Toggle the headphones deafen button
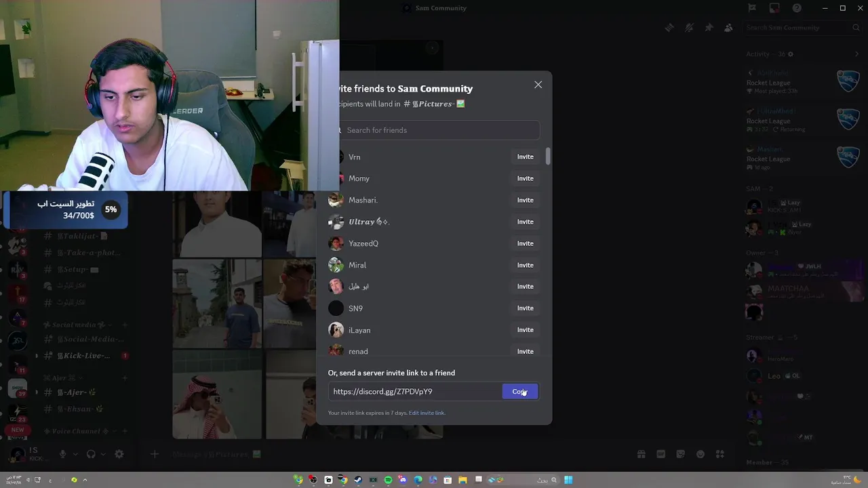 pyautogui.click(x=91, y=454)
